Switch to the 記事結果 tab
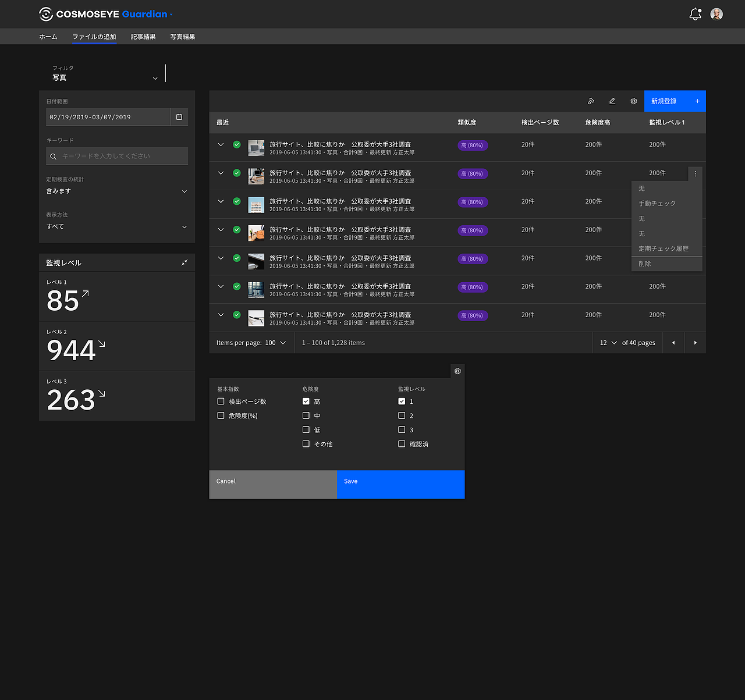 (143, 37)
